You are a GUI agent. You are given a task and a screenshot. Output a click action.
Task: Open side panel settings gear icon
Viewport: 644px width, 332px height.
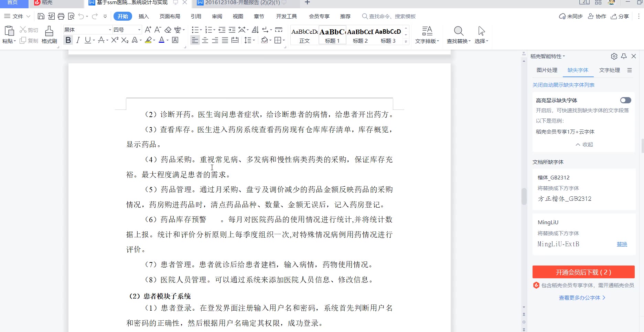(x=614, y=56)
